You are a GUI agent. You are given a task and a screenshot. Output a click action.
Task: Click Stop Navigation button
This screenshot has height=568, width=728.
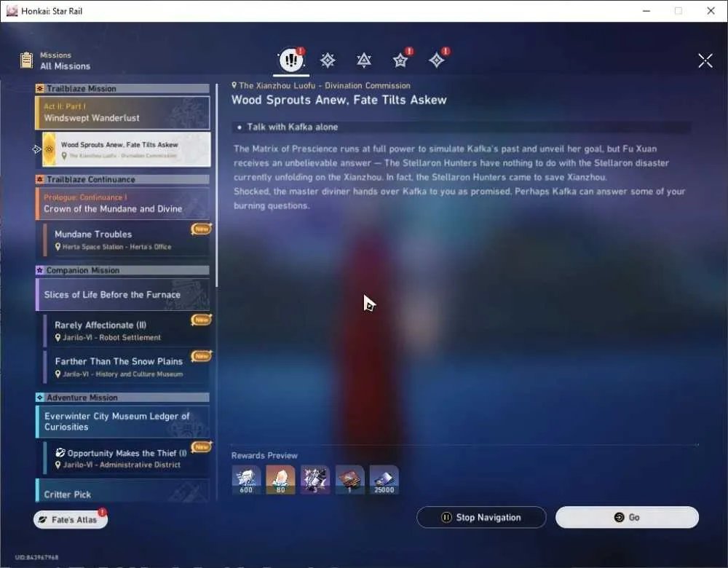coord(481,517)
